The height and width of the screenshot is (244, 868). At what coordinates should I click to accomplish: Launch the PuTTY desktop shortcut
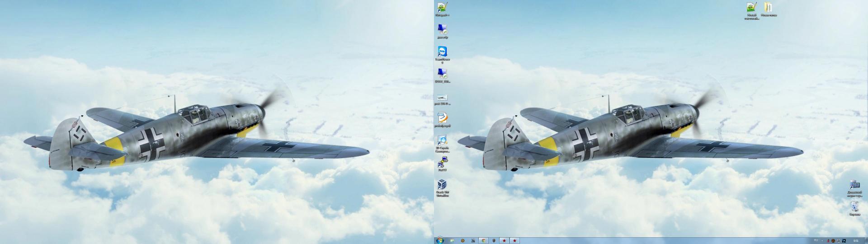[443, 164]
